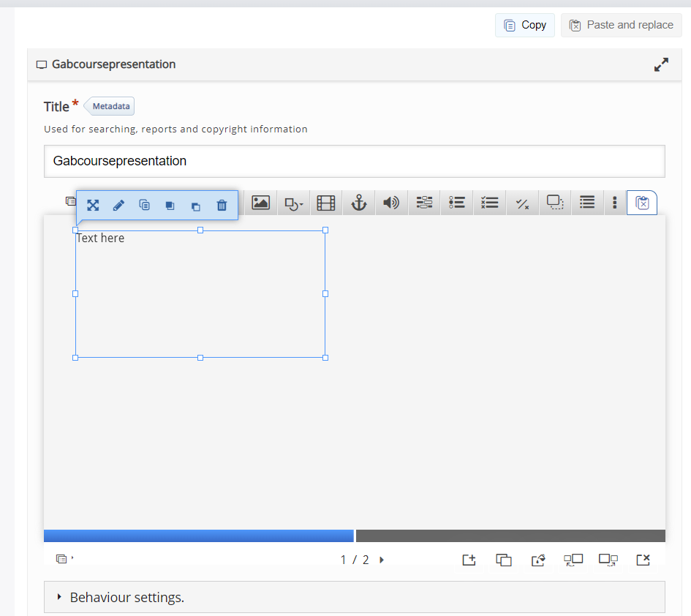
Task: Add audio with the speaker icon
Action: pyautogui.click(x=391, y=203)
